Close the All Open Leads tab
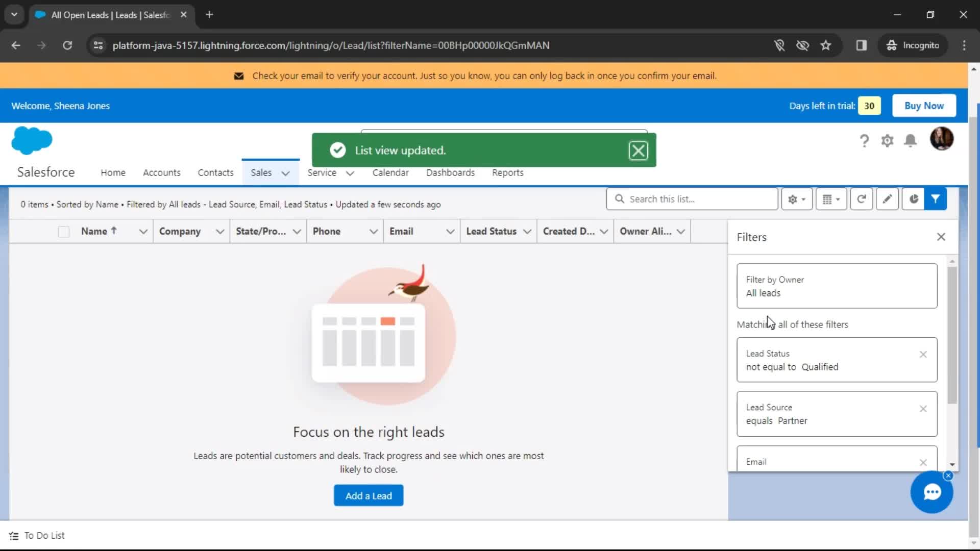980x551 pixels. pos(183,15)
